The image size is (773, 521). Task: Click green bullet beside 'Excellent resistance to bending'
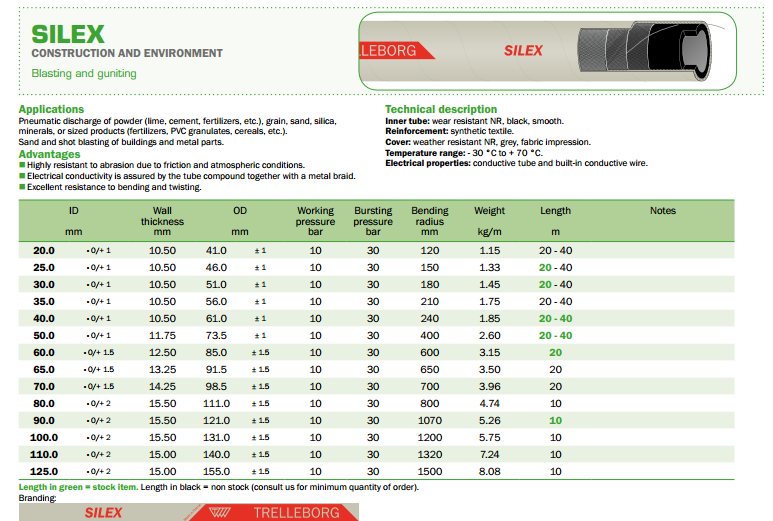click(23, 187)
